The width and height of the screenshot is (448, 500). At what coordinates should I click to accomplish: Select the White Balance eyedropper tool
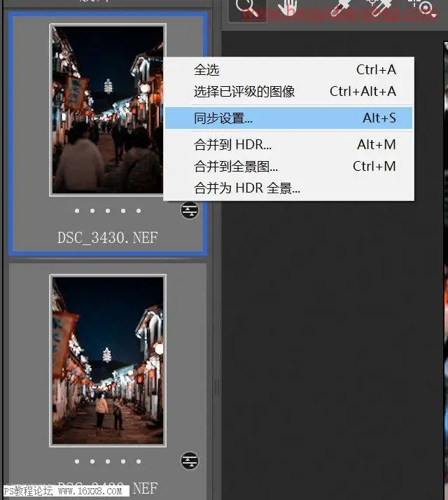(339, 8)
